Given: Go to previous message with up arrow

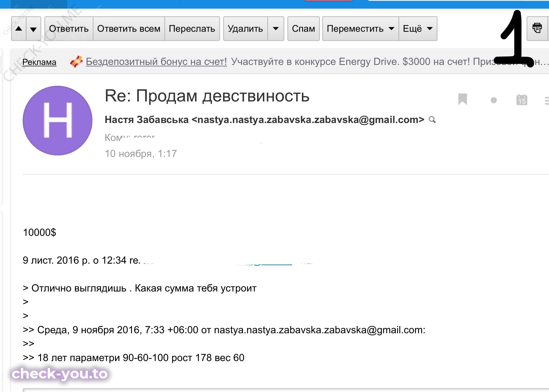Looking at the screenshot, I should pyautogui.click(x=19, y=29).
